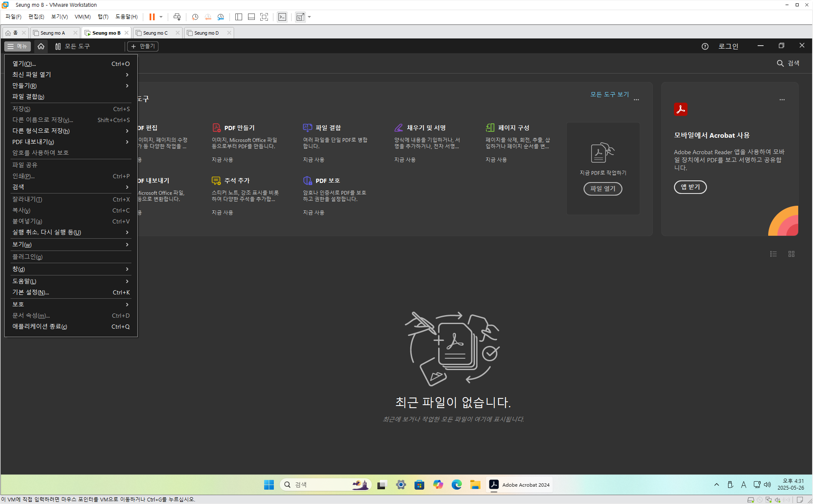Viewport: 813px width, 504px height.
Task: Switch to list view layout
Action: click(773, 254)
